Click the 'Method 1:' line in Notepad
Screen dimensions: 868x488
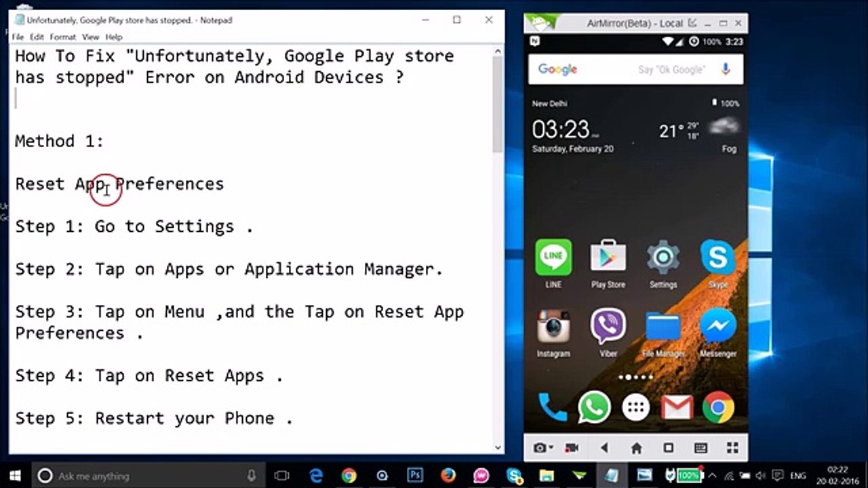pyautogui.click(x=60, y=141)
